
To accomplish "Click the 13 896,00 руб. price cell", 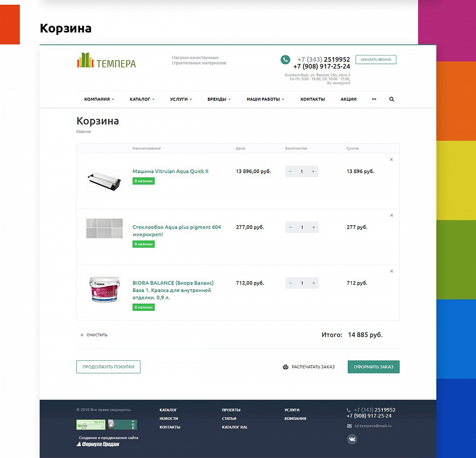I will [x=254, y=171].
